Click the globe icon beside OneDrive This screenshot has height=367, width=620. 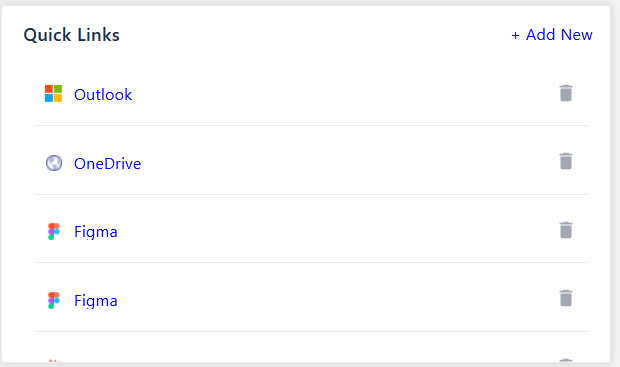click(x=54, y=163)
